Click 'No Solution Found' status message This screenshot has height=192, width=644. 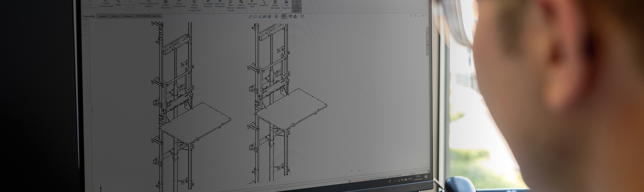pyautogui.click(x=358, y=180)
